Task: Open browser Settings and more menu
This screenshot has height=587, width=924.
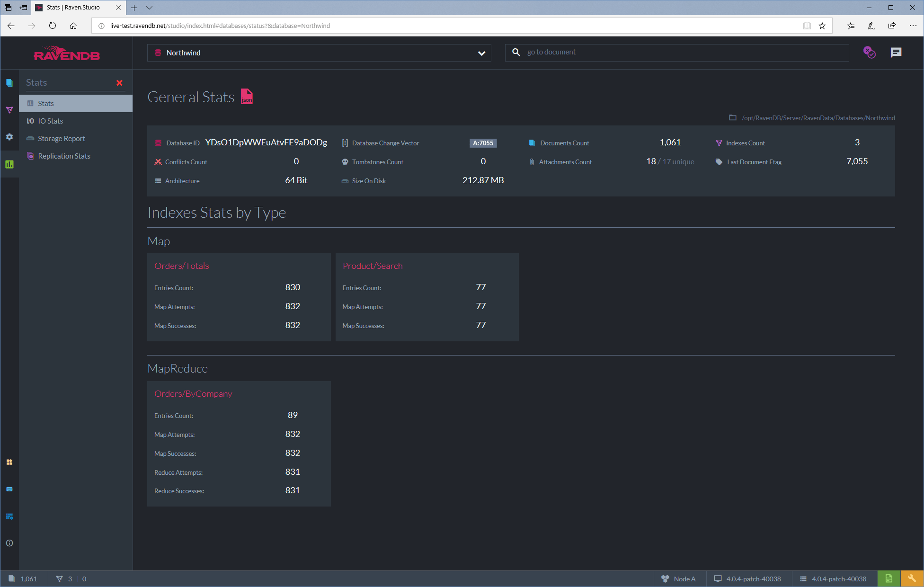Action: 913,26
